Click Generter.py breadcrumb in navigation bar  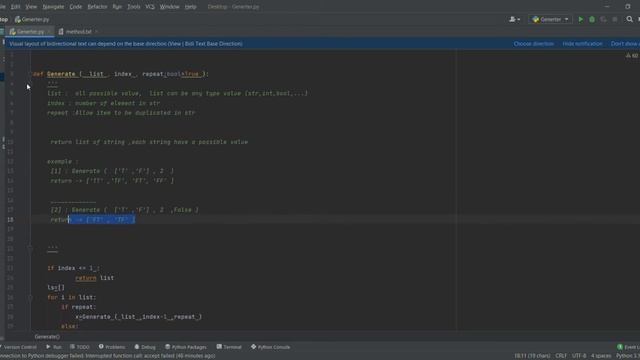[x=32, y=19]
